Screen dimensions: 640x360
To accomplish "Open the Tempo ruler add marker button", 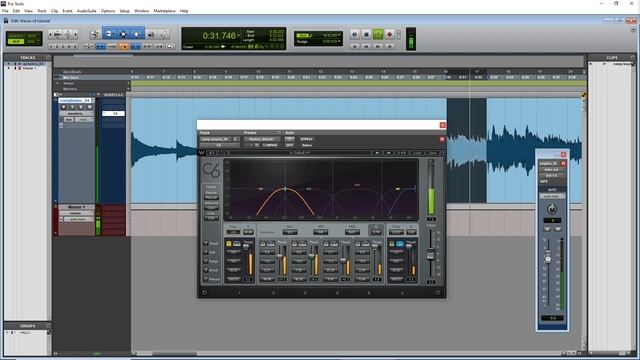I will click(128, 83).
